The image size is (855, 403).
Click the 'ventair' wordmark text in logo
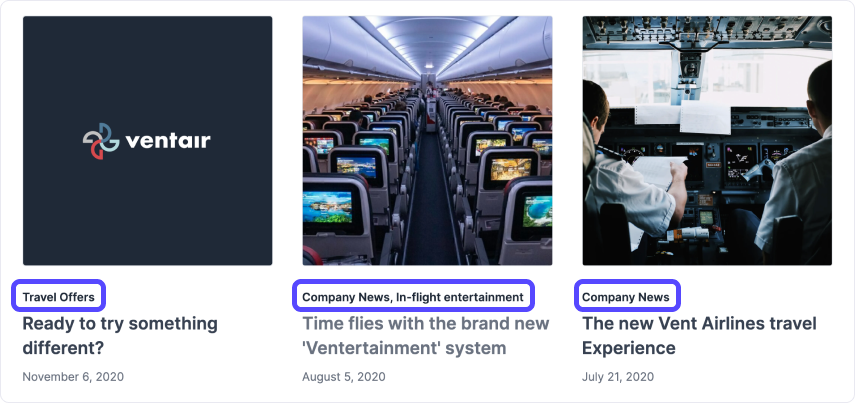[x=167, y=141]
